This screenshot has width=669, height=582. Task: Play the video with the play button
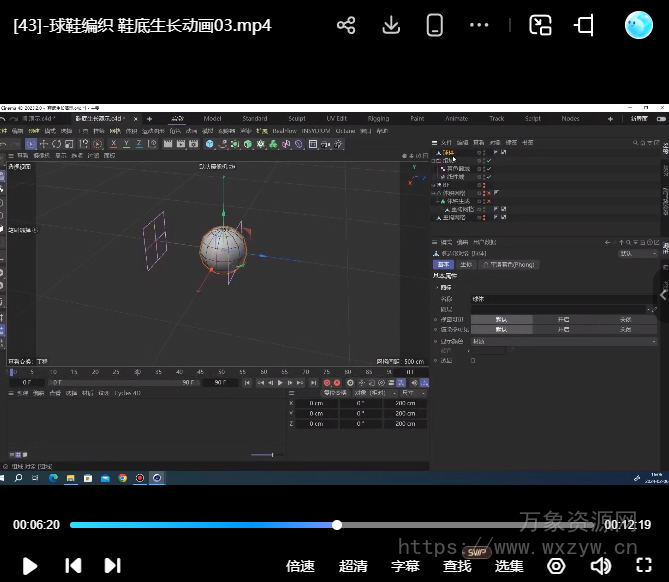point(30,565)
